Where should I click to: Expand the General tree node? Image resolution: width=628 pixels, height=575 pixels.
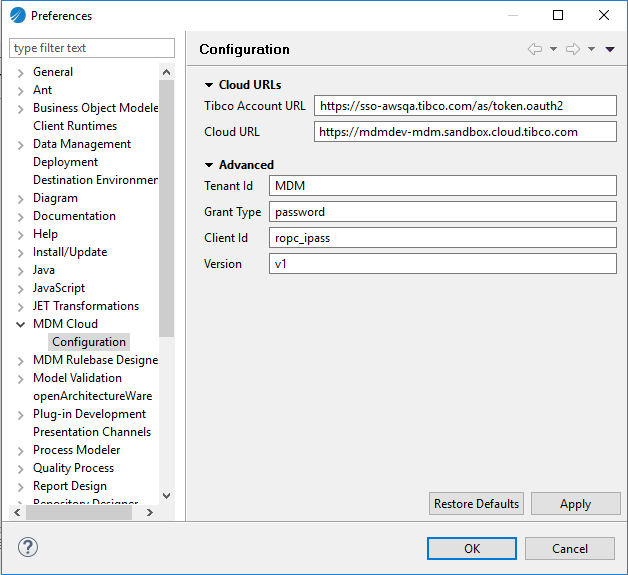tap(20, 73)
